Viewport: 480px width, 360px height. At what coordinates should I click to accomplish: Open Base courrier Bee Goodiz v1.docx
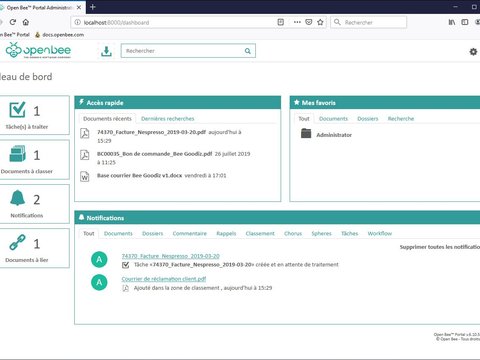139,175
